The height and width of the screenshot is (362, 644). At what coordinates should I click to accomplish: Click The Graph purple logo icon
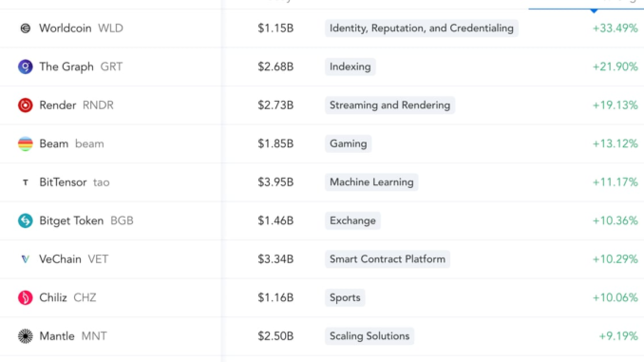[x=26, y=67]
